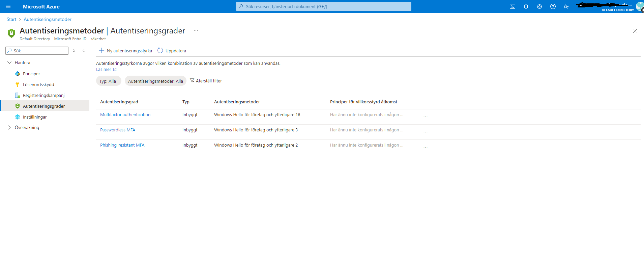Click the Microsoft Azure home title
644x255 pixels.
click(x=41, y=6)
